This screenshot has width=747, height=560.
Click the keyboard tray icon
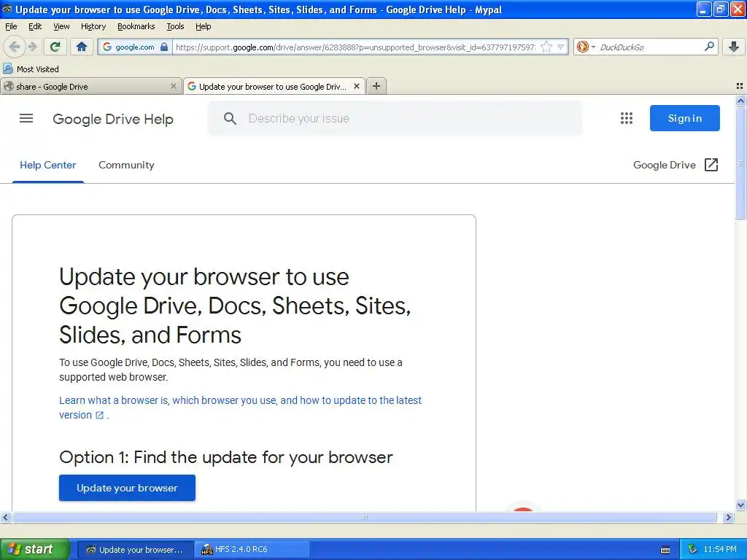[x=665, y=550]
